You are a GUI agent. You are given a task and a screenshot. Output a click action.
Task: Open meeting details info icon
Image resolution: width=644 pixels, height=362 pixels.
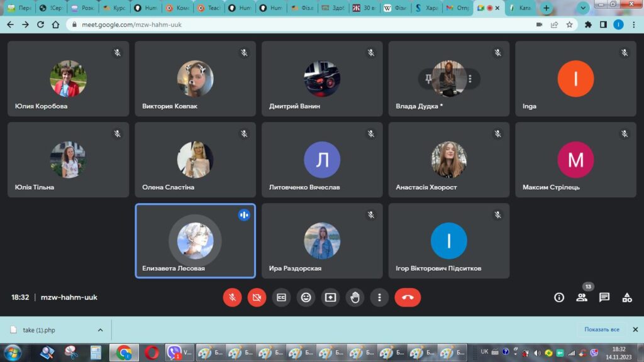[559, 297]
